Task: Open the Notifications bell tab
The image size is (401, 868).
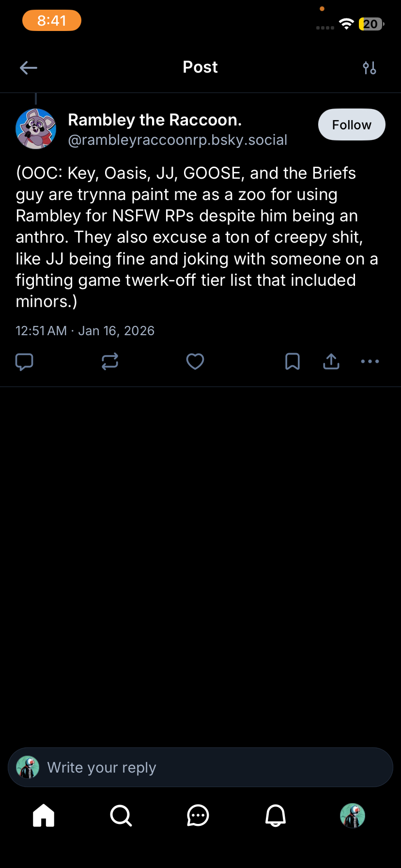Action: [276, 815]
